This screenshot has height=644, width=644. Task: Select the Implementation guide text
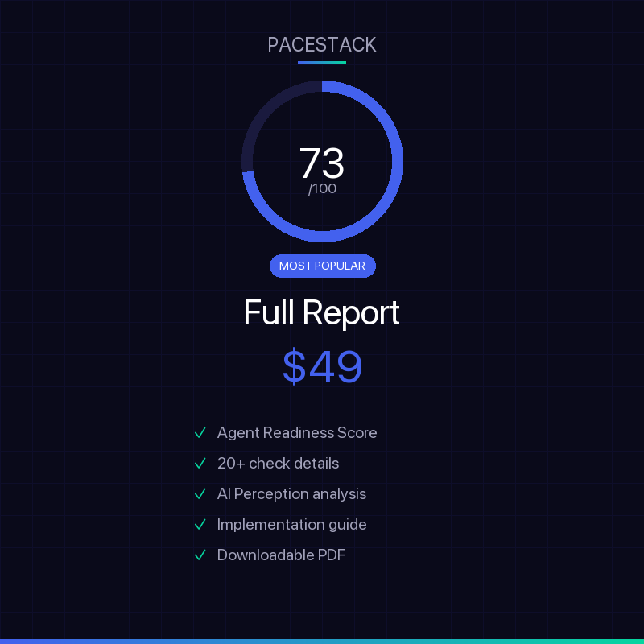[x=291, y=525]
